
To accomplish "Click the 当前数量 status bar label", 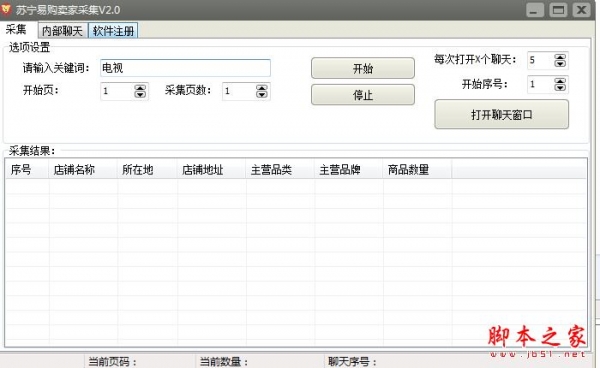I will click(224, 361).
